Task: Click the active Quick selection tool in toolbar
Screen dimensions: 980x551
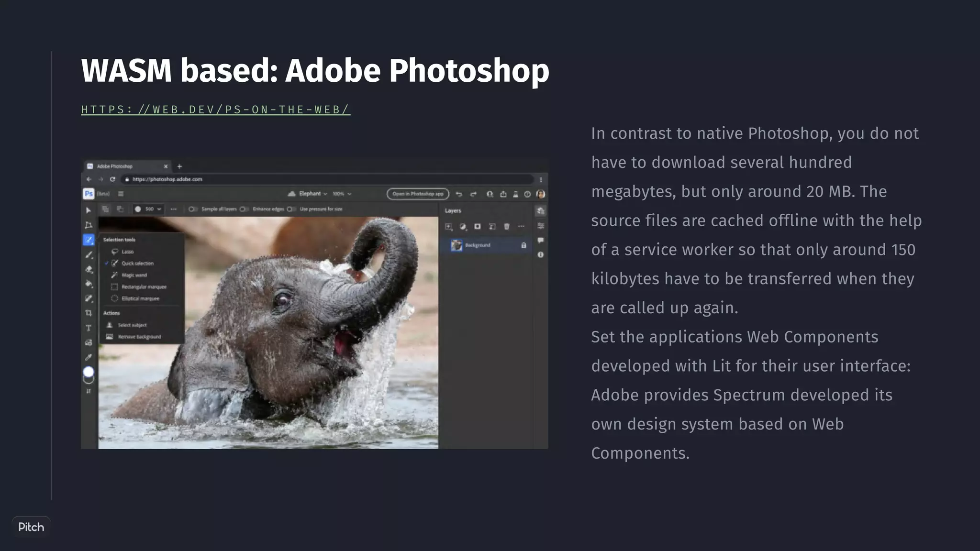Action: click(89, 240)
